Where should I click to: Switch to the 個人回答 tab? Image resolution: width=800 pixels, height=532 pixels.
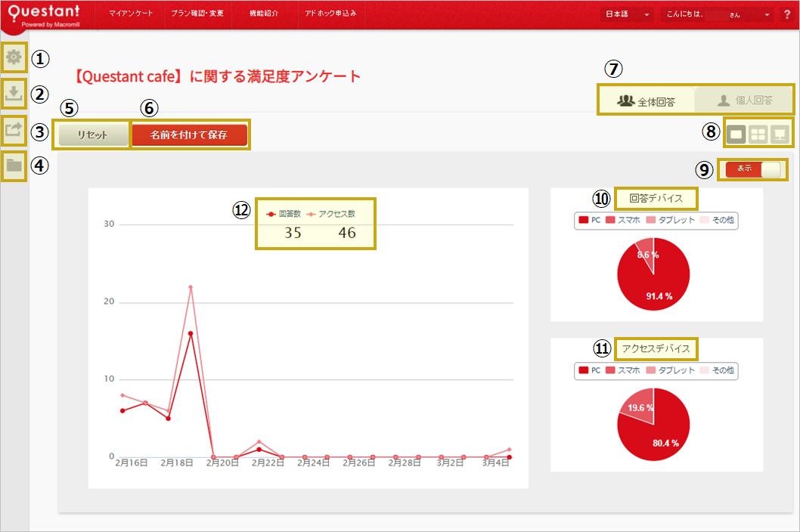pyautogui.click(x=744, y=100)
